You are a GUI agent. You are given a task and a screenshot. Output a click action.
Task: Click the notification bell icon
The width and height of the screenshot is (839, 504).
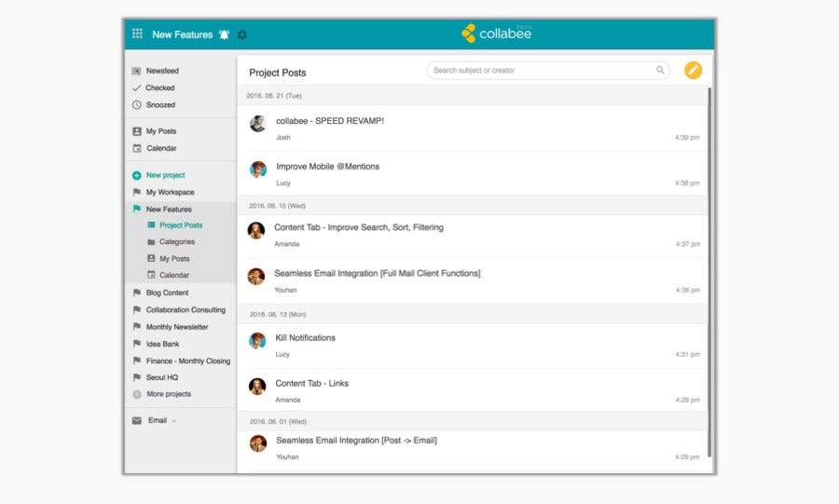tap(224, 34)
